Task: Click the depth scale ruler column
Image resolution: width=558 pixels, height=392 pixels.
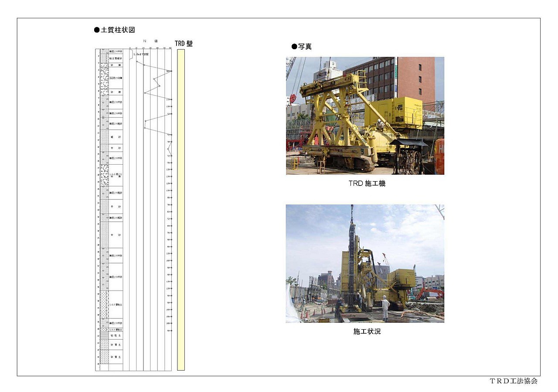Action: (x=98, y=210)
